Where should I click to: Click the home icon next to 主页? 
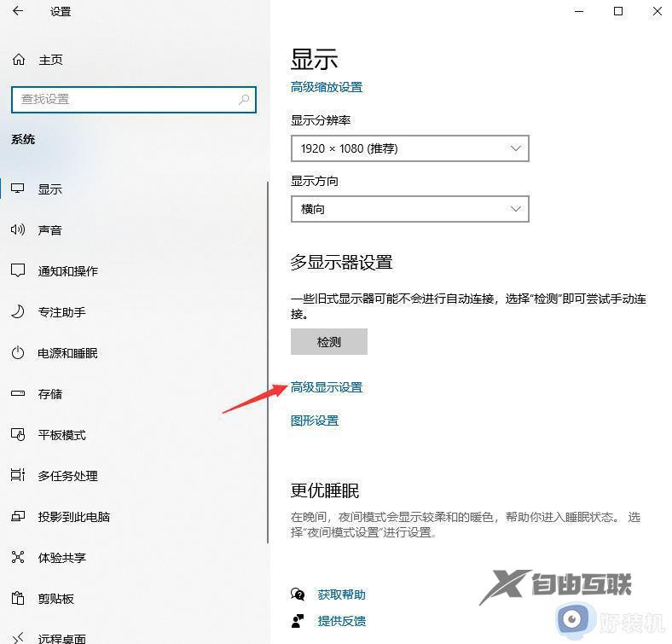(18, 60)
